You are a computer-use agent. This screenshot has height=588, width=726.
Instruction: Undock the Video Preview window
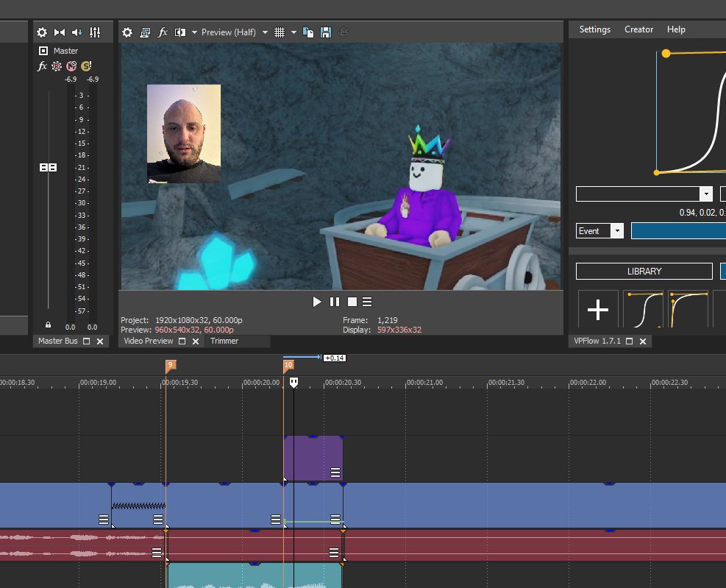[x=182, y=341]
